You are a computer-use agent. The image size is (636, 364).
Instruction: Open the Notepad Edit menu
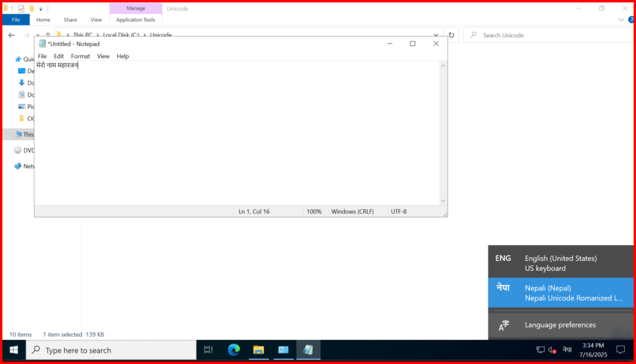tap(59, 56)
